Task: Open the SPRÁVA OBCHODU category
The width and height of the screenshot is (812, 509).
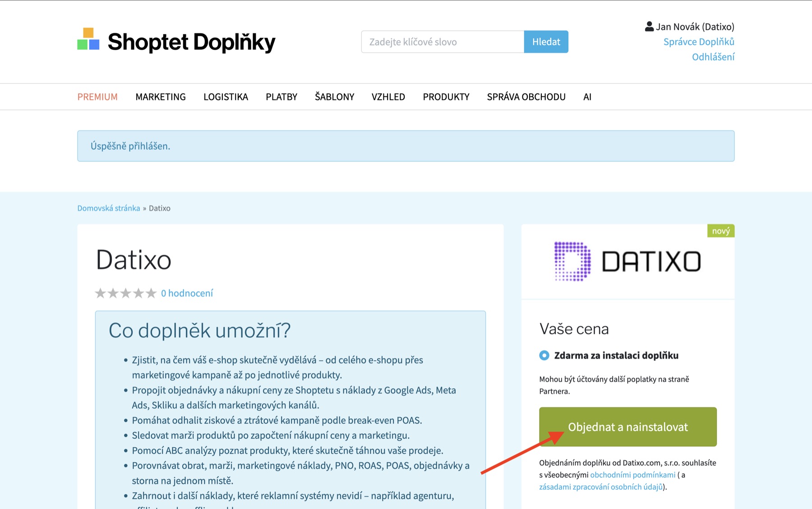Action: coord(526,97)
